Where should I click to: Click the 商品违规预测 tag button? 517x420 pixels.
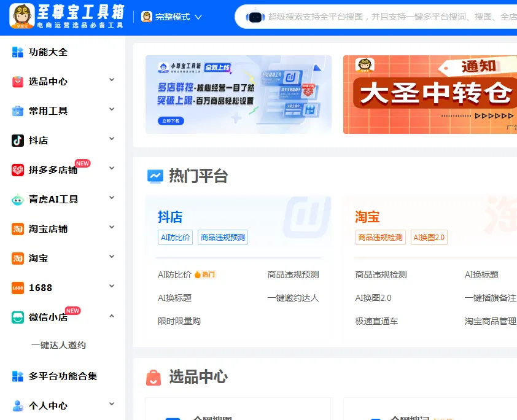click(x=223, y=238)
